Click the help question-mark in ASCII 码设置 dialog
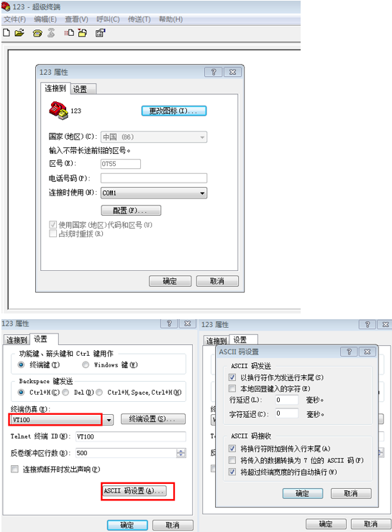This screenshot has height=532, width=392. [x=349, y=352]
